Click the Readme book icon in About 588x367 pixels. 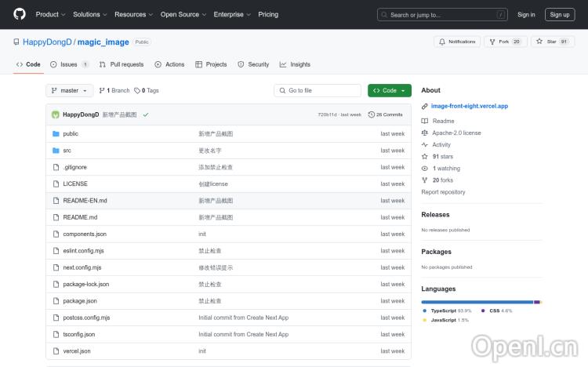(425, 121)
